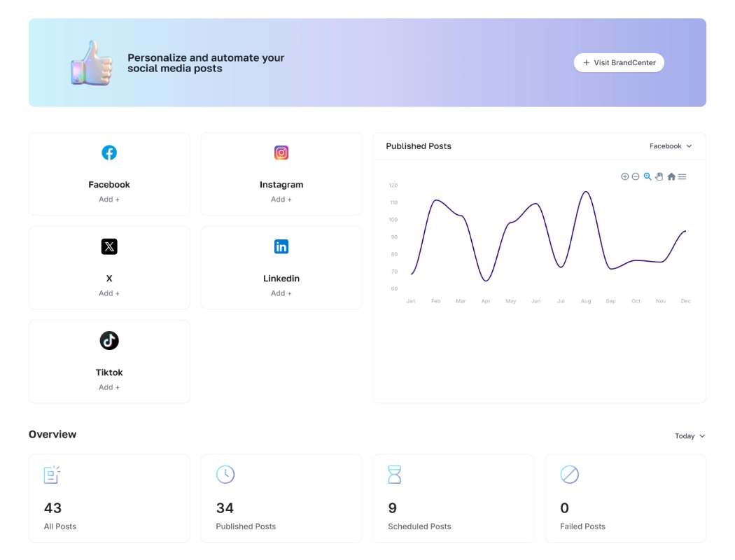Click Add under the TikTok card

109,386
